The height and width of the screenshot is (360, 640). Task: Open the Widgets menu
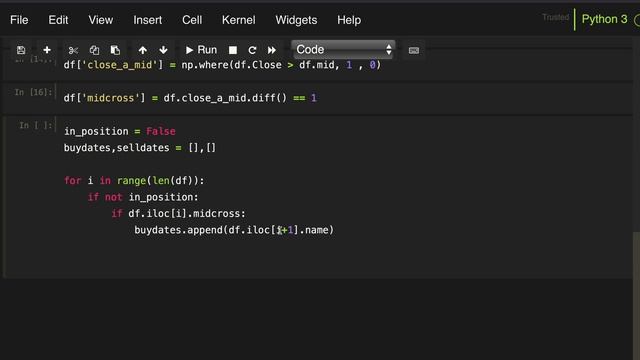[296, 20]
